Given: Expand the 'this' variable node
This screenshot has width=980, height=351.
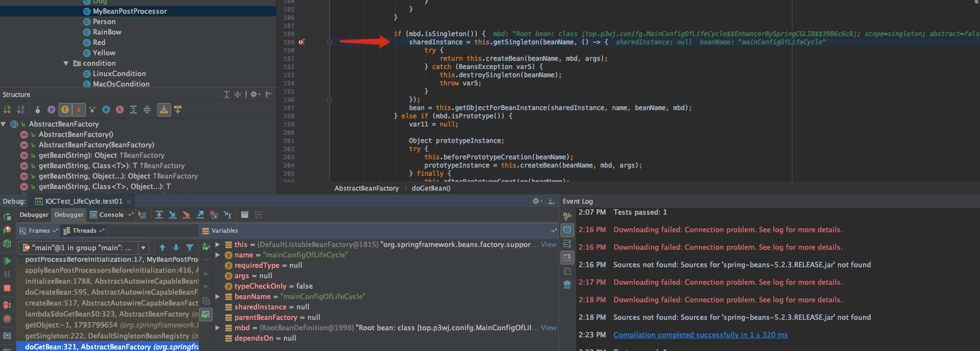Looking at the screenshot, I should (218, 244).
